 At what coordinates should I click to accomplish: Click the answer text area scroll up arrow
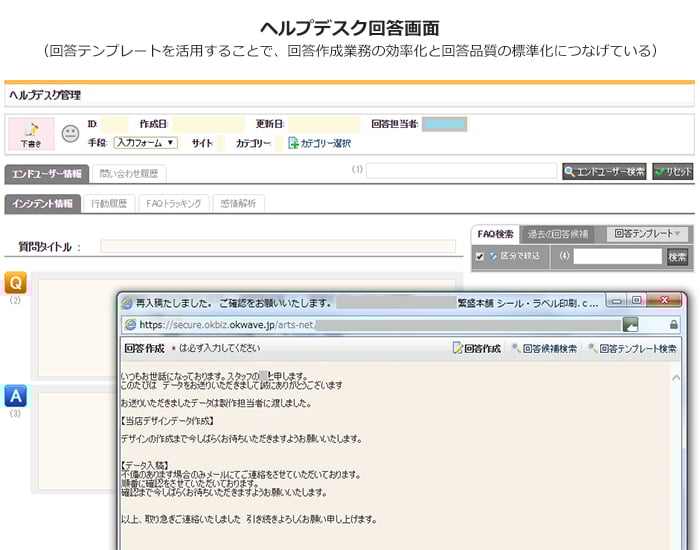point(676,378)
